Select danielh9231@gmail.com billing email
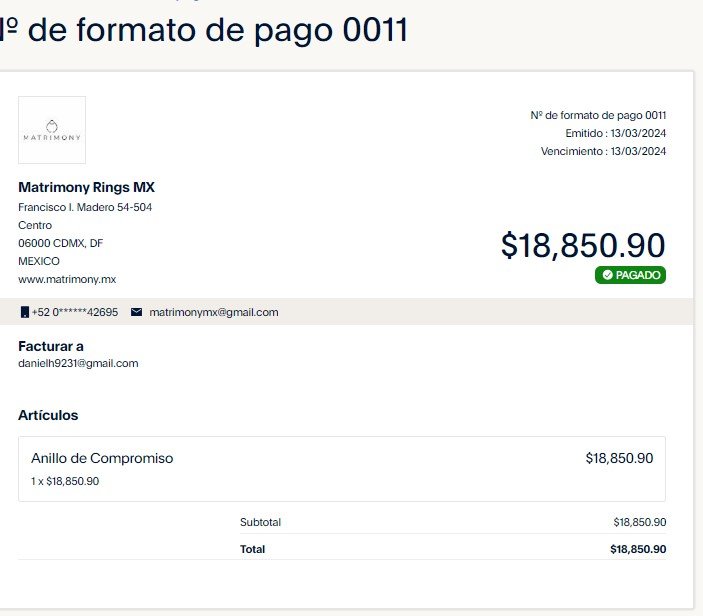Screen dimensions: 703x616 pos(78,363)
